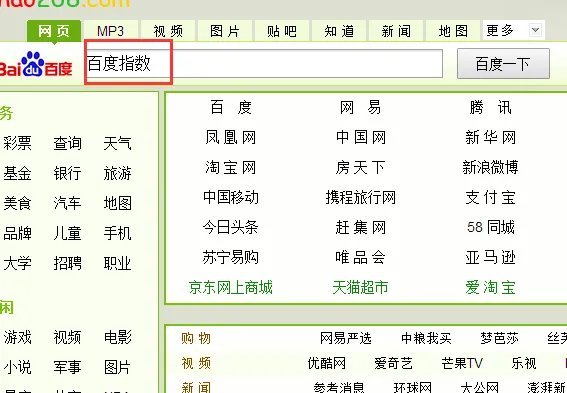Switch to the 新闻 search tab

click(x=396, y=31)
